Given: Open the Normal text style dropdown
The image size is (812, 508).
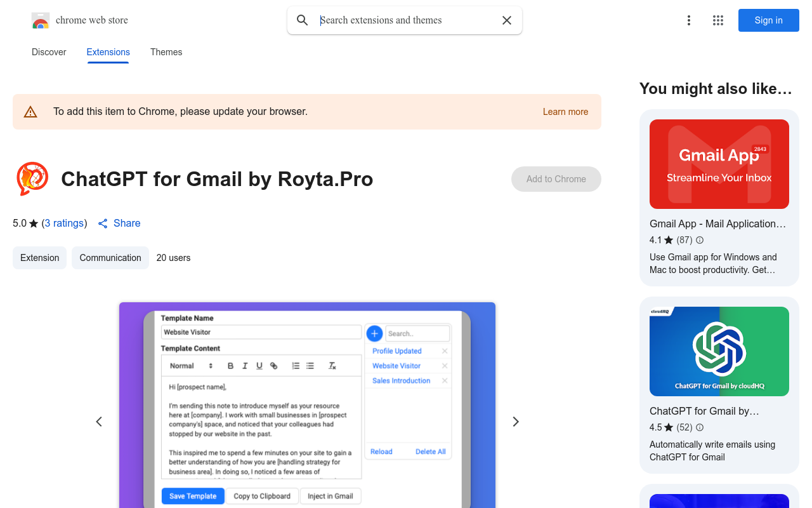Looking at the screenshot, I should tap(191, 366).
